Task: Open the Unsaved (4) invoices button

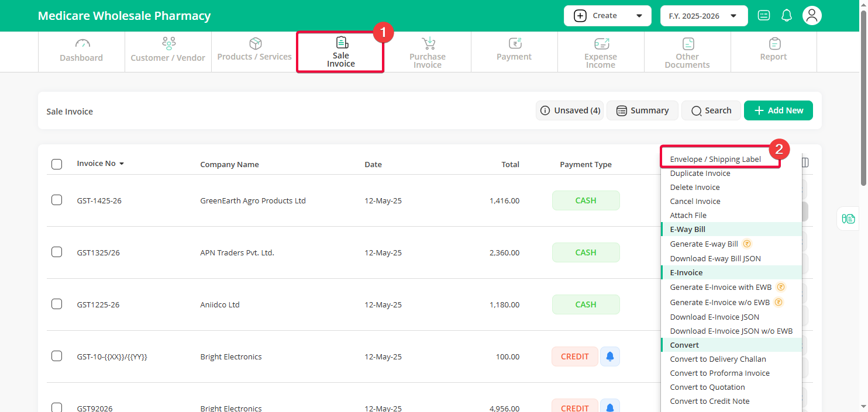Action: (x=570, y=110)
